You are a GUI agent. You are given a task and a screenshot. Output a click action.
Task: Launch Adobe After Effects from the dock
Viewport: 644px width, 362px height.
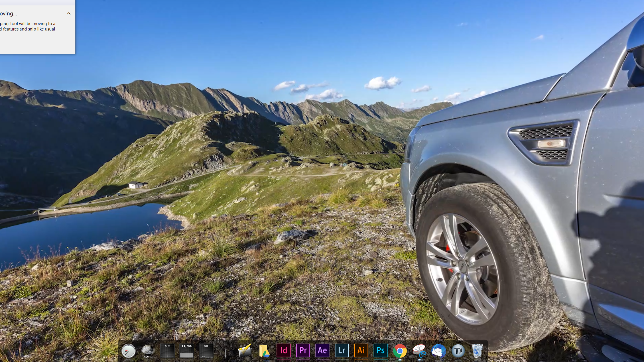(322, 350)
